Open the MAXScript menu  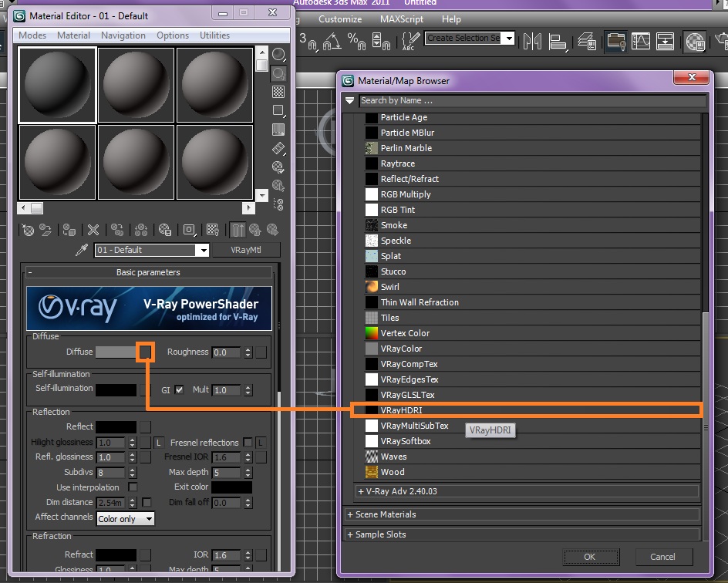[x=402, y=19]
